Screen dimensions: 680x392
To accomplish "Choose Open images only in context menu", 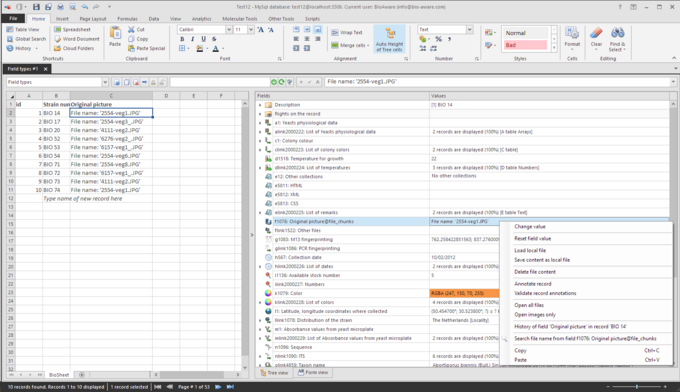I will tap(535, 315).
